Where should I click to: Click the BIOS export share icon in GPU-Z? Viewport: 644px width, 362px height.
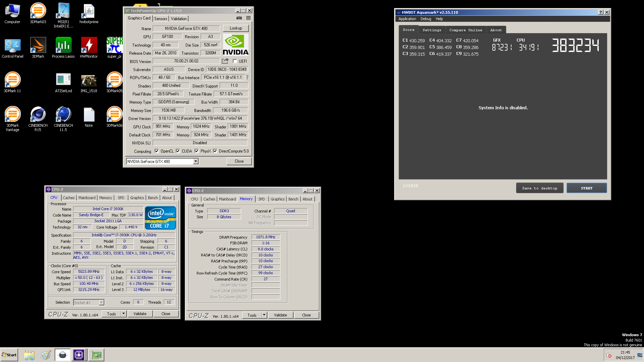click(x=225, y=61)
